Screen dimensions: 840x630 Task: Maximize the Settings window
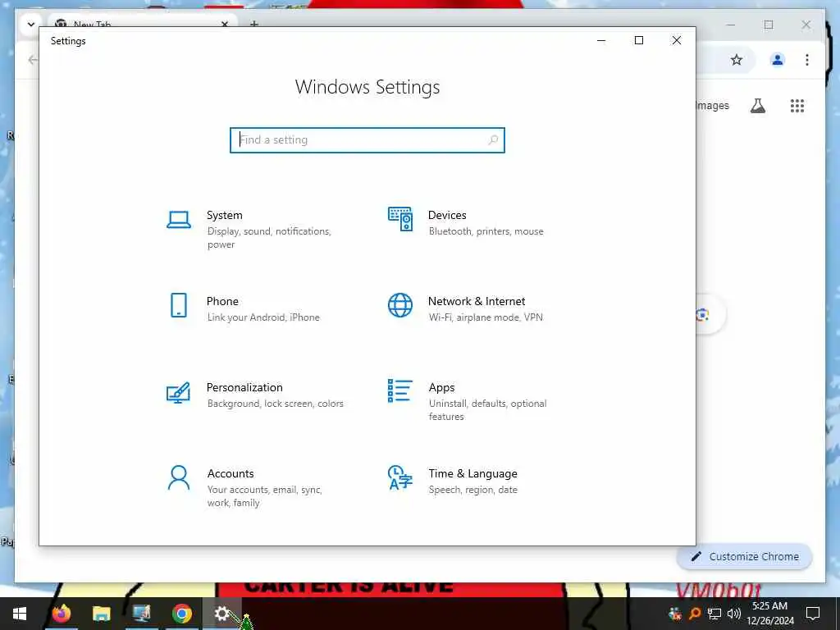click(x=638, y=41)
